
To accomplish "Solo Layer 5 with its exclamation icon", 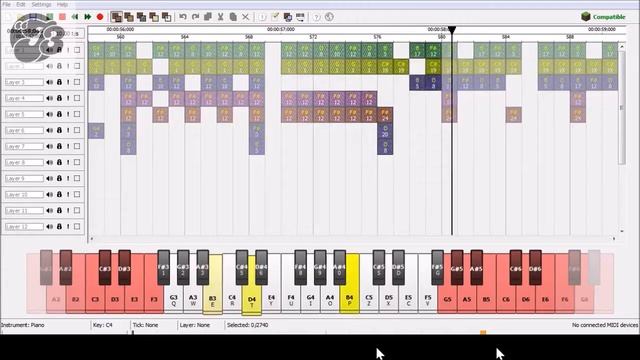I will tap(68, 114).
